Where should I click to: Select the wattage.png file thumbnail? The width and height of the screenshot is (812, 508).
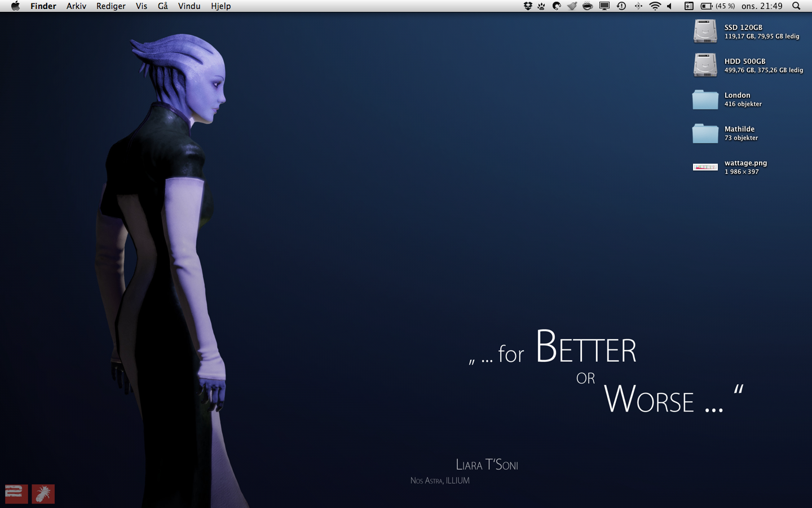click(705, 167)
